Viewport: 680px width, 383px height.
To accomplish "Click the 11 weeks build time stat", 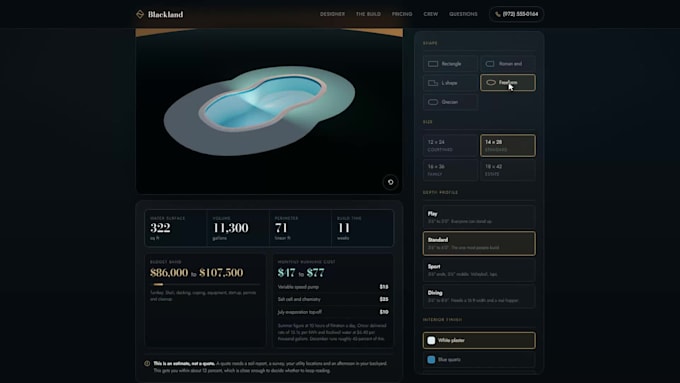I will (x=362, y=228).
